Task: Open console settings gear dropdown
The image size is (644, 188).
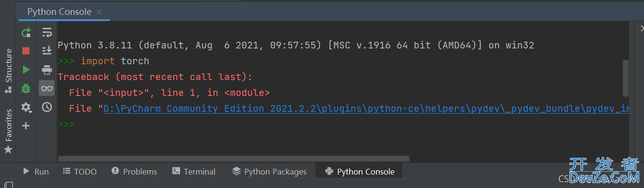Action: (x=26, y=107)
